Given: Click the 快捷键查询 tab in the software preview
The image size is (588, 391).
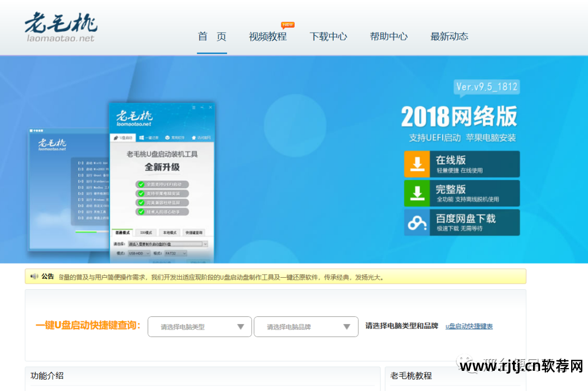Looking at the screenshot, I should (x=194, y=233).
